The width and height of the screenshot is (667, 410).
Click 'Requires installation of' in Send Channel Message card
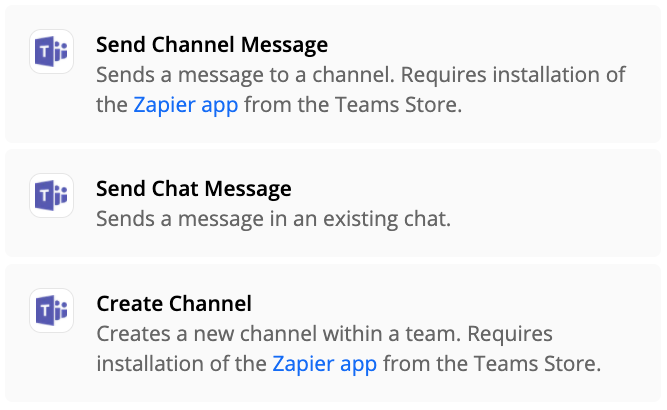513,75
